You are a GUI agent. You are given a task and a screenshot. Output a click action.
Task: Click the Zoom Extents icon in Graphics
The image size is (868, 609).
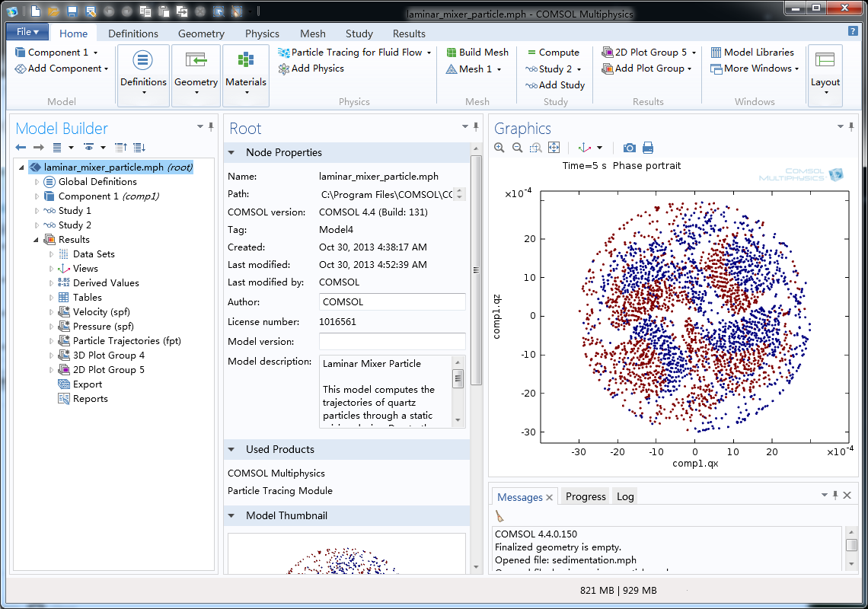coord(554,148)
